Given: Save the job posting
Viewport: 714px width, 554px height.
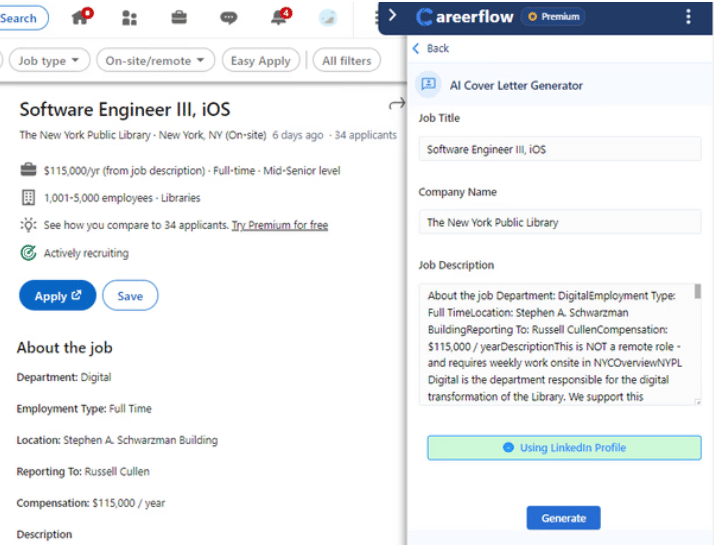Looking at the screenshot, I should point(130,295).
